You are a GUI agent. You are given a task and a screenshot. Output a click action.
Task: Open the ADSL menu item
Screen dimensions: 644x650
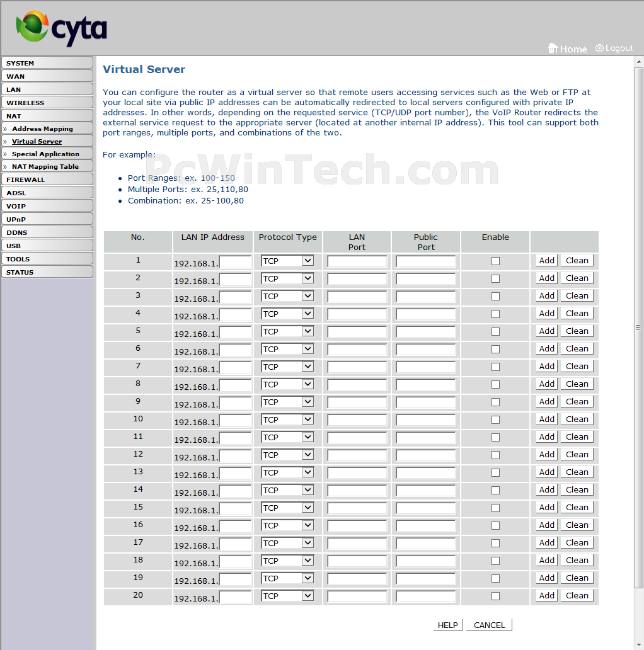click(x=47, y=193)
